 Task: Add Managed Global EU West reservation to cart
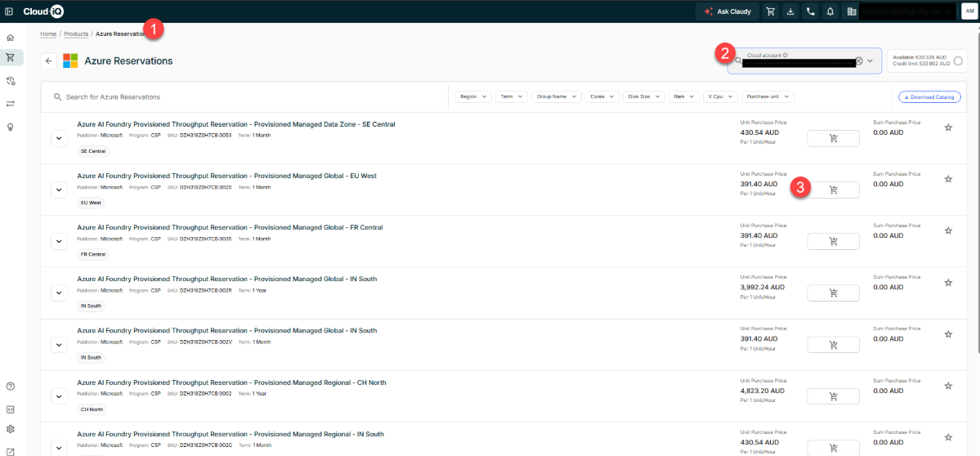point(833,190)
